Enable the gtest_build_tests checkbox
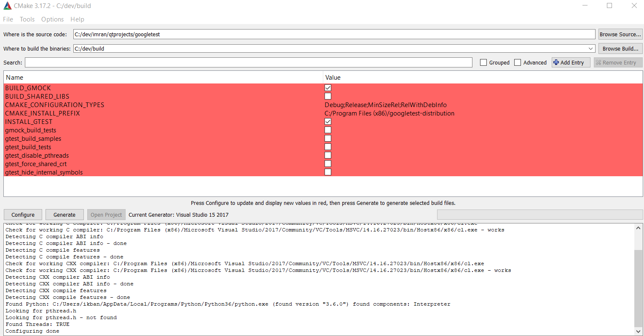 tap(328, 147)
